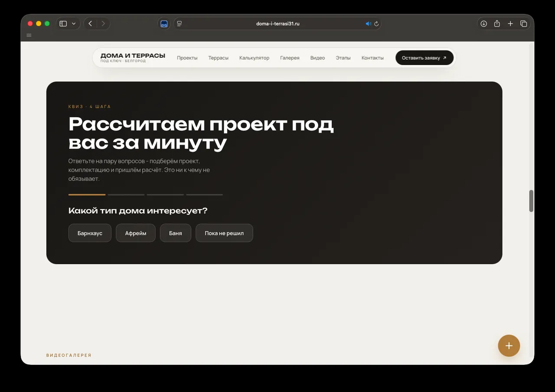Click the green fullscreen window button
The image size is (555, 392).
pyautogui.click(x=47, y=24)
